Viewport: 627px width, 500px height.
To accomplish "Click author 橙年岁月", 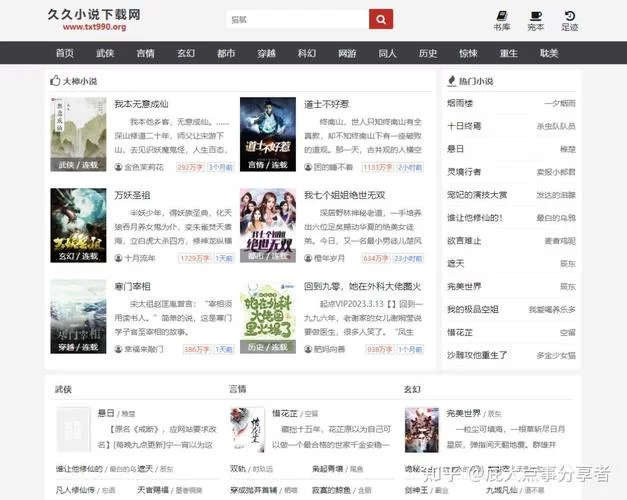I will pyautogui.click(x=329, y=258).
